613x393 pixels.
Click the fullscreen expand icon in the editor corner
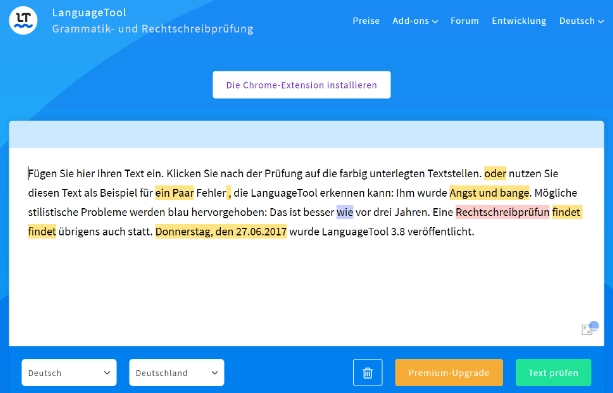coord(587,330)
